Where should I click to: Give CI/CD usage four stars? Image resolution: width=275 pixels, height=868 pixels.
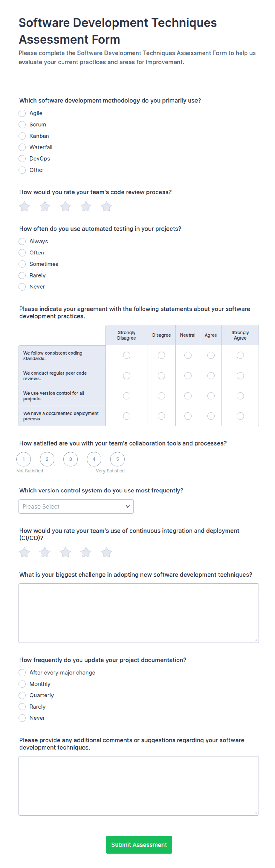coord(86,553)
